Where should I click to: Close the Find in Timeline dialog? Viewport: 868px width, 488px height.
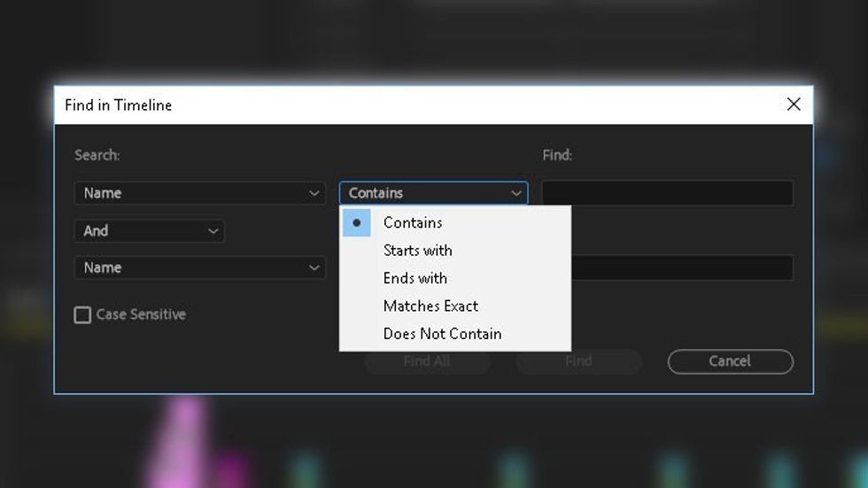tap(794, 104)
